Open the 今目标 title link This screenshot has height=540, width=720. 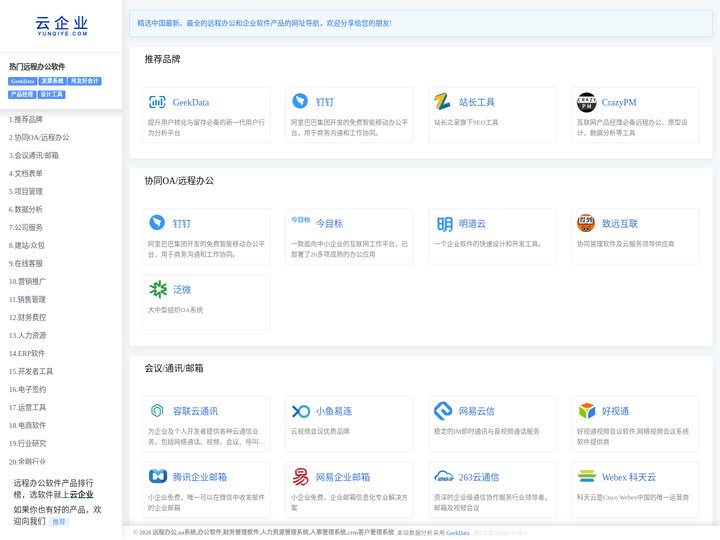pyautogui.click(x=329, y=224)
